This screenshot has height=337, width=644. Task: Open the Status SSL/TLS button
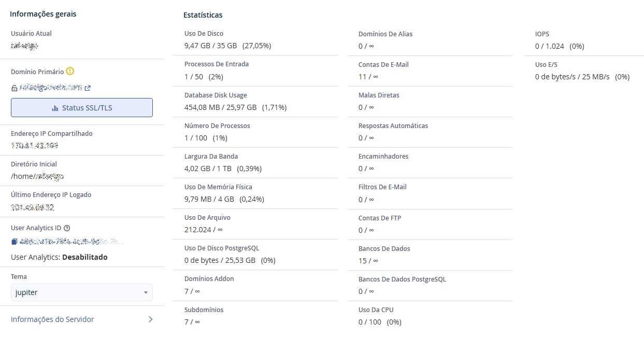point(82,108)
